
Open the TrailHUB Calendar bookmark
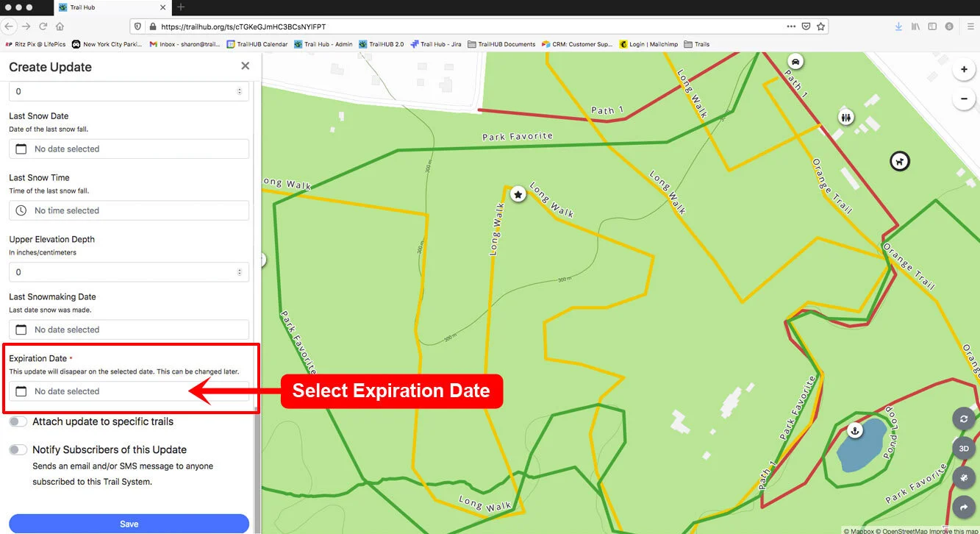click(x=257, y=44)
